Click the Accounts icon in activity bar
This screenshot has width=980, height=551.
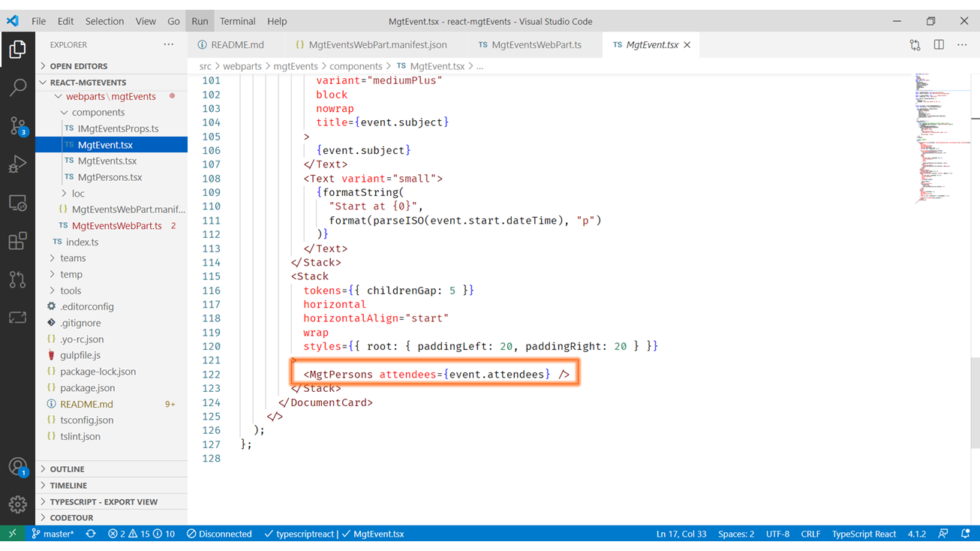[17, 466]
